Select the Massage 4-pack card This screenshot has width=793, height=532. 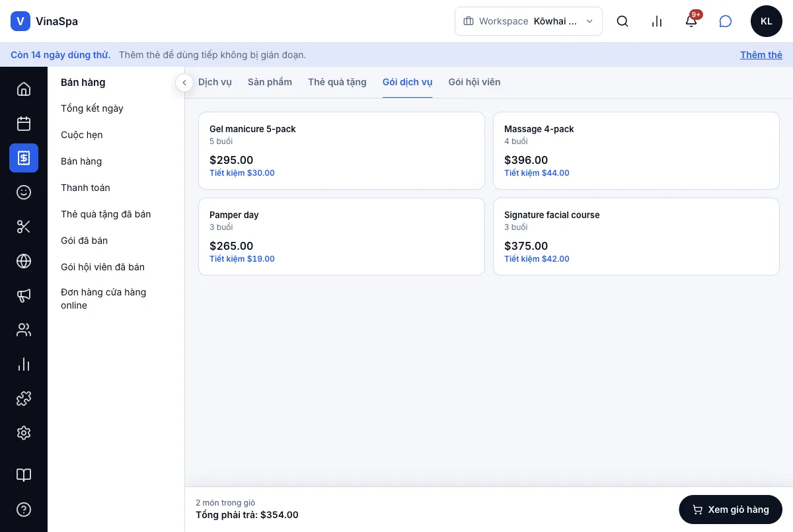[x=636, y=151]
